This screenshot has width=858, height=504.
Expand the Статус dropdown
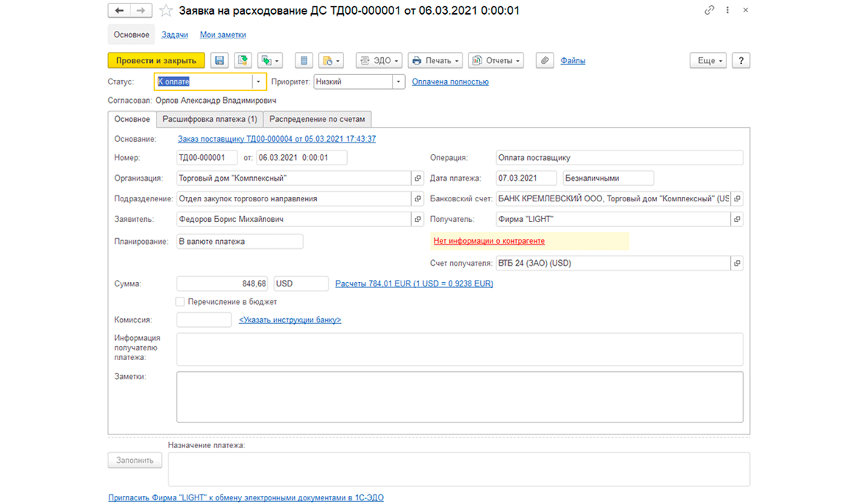tap(258, 82)
